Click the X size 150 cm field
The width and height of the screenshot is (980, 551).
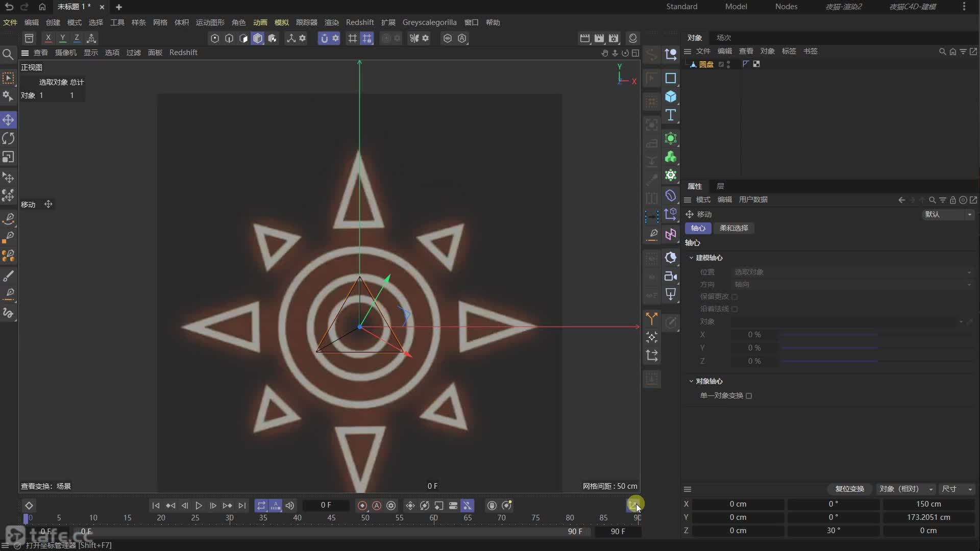[x=928, y=504]
